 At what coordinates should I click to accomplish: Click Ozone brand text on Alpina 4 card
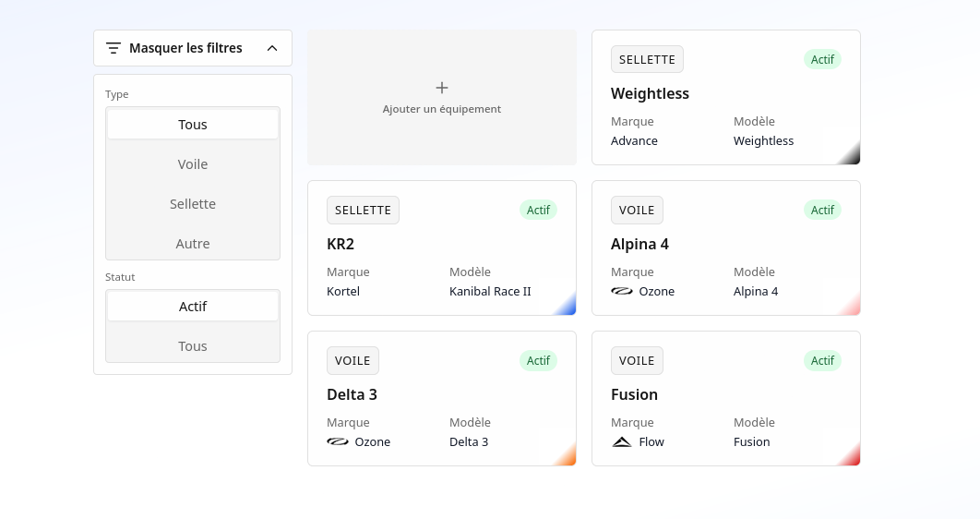click(657, 292)
